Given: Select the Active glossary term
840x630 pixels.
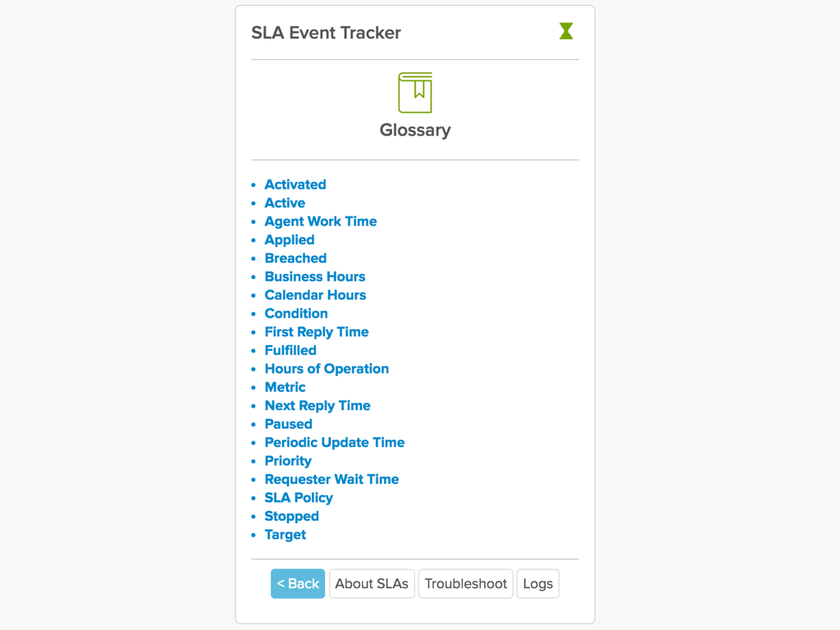Looking at the screenshot, I should [285, 203].
